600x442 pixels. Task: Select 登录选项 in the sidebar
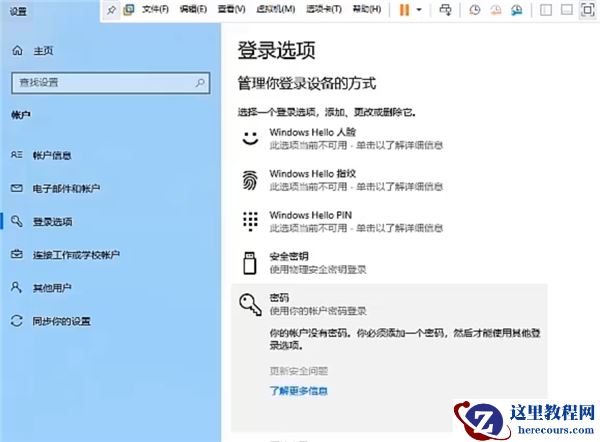[x=52, y=222]
